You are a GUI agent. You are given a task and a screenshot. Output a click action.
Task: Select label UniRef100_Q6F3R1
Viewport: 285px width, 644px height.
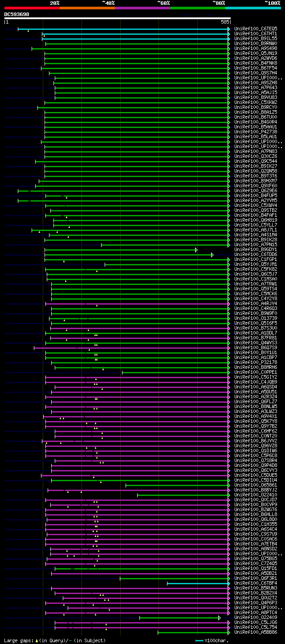coord(256,578)
